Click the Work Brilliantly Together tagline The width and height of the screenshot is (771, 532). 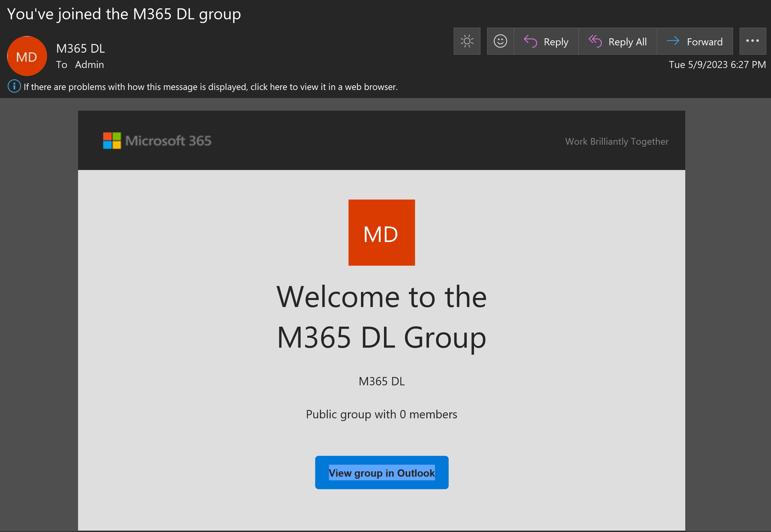(617, 141)
